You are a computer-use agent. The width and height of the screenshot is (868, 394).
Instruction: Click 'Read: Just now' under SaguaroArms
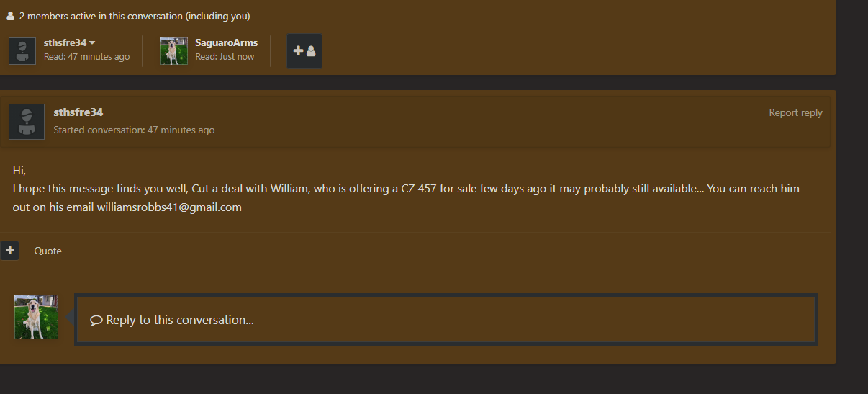tap(225, 57)
